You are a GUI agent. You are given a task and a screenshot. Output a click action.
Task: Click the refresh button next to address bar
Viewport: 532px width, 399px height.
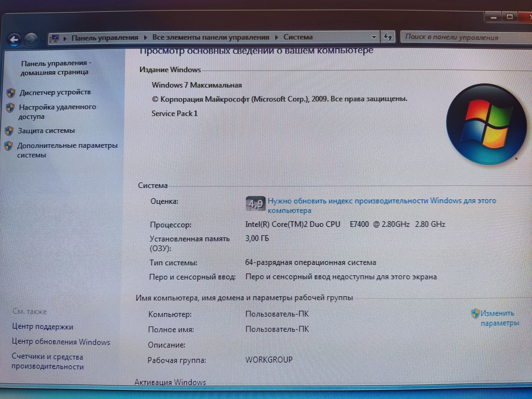[x=388, y=37]
